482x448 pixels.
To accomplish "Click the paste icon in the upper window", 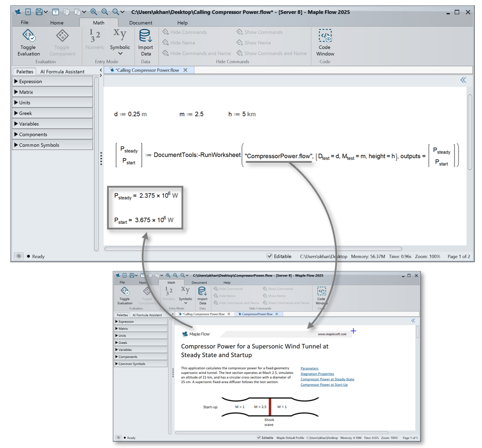I will click(77, 12).
